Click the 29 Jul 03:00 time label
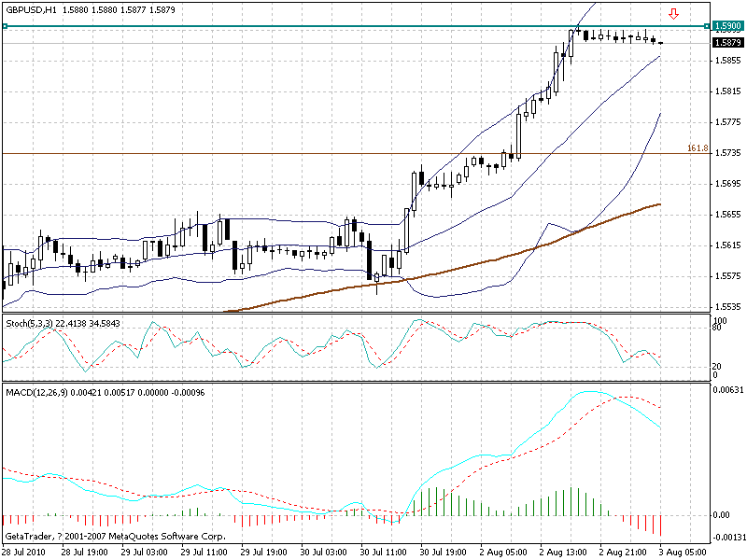The image size is (747, 560). click(144, 553)
